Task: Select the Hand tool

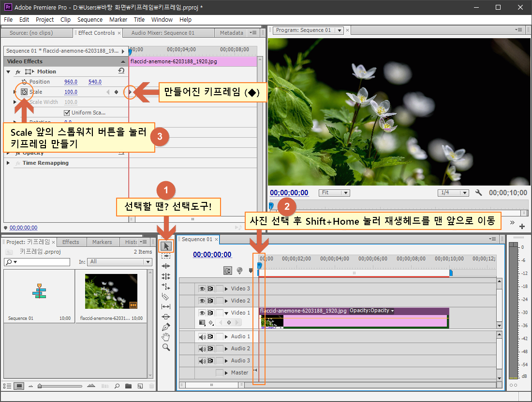Action: pyautogui.click(x=166, y=337)
